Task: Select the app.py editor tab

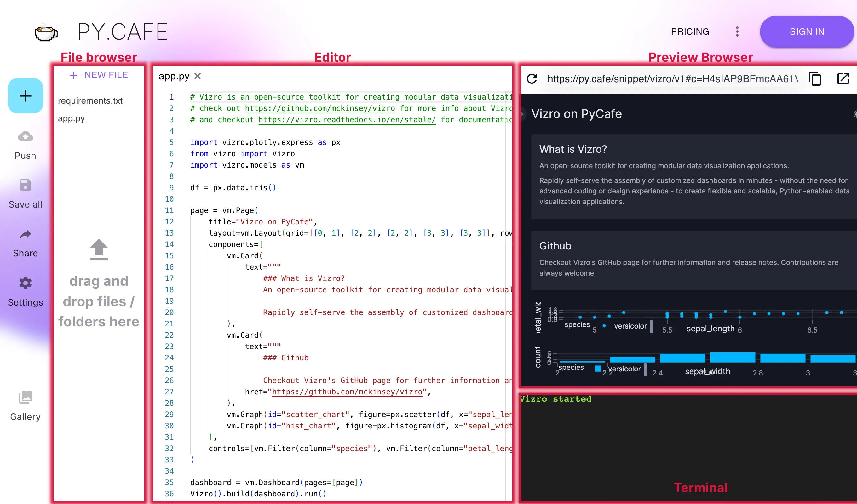Action: [174, 76]
